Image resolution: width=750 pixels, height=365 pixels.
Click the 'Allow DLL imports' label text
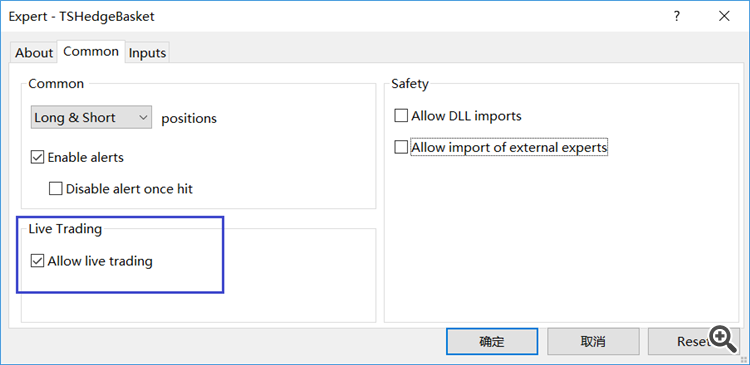(466, 116)
